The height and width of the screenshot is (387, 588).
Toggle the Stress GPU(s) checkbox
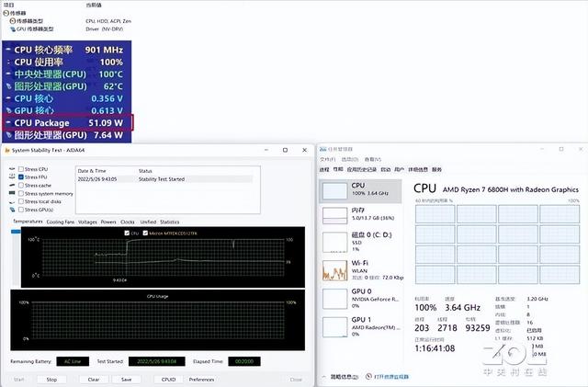click(x=22, y=210)
